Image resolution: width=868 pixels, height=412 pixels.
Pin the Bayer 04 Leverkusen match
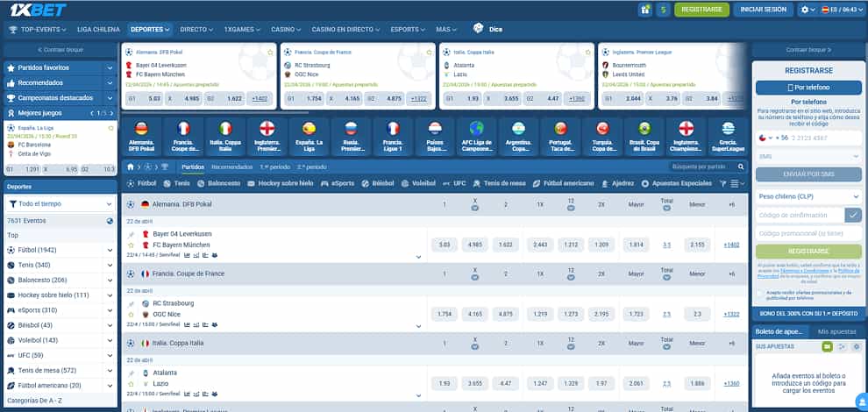pyautogui.click(x=132, y=235)
